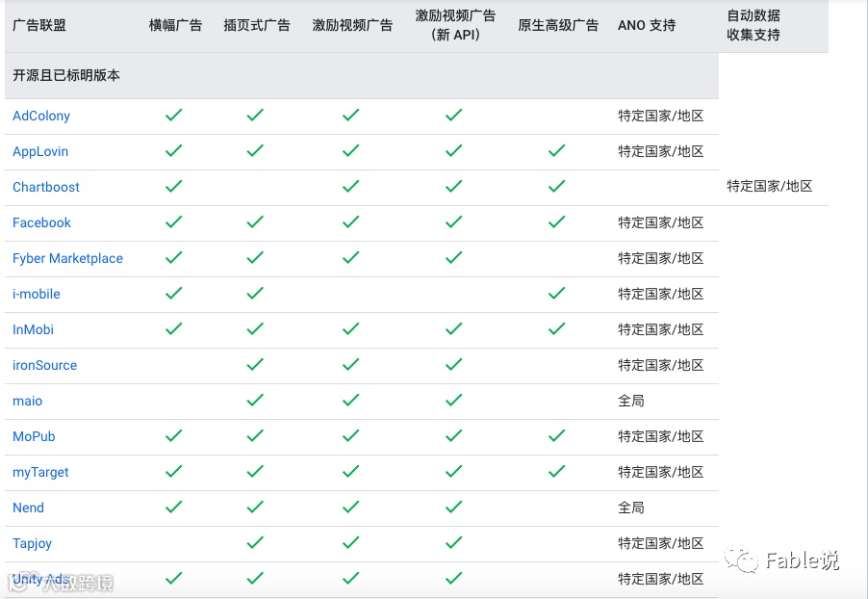This screenshot has width=868, height=599.
Task: Click AdColony's 特定国家/地区 ANO value
Action: (x=660, y=116)
